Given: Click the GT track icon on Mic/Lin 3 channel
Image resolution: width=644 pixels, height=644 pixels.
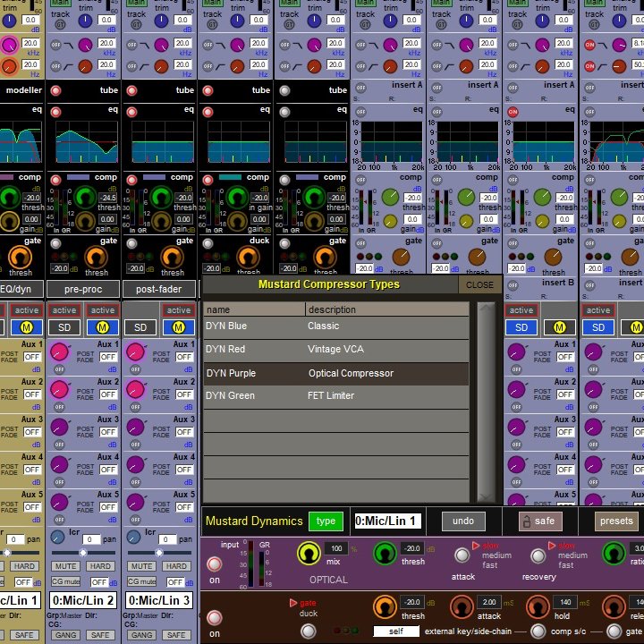Looking at the screenshot, I should [136, 25].
